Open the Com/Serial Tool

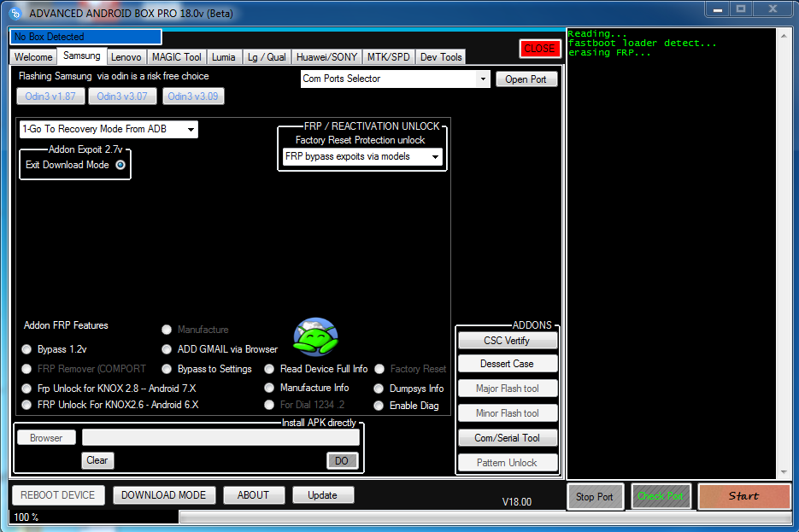point(507,438)
